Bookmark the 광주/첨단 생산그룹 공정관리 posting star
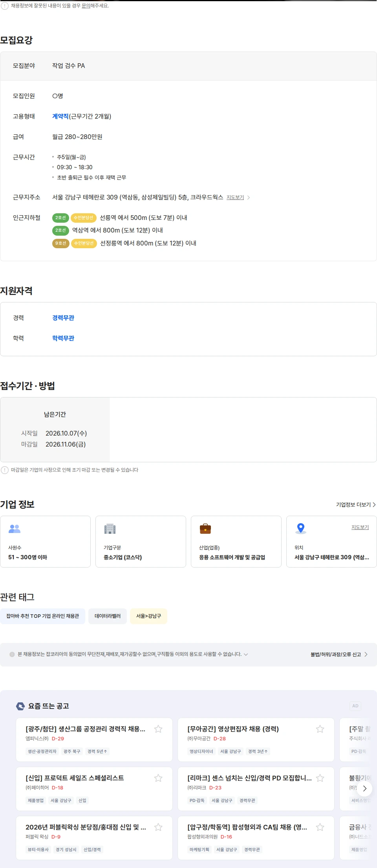This screenshot has height=868, width=377. coord(158,729)
